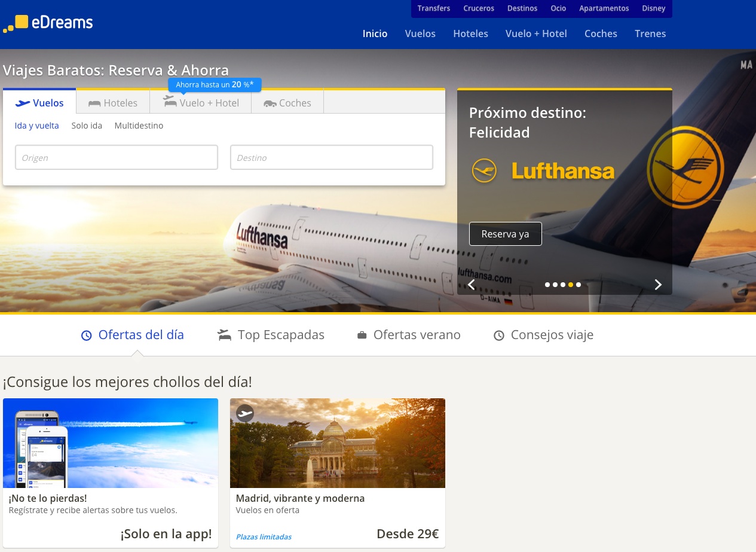The height and width of the screenshot is (552, 756).
Task: Click the plane and bed Vuelo + Hotel icon
Action: (x=170, y=101)
